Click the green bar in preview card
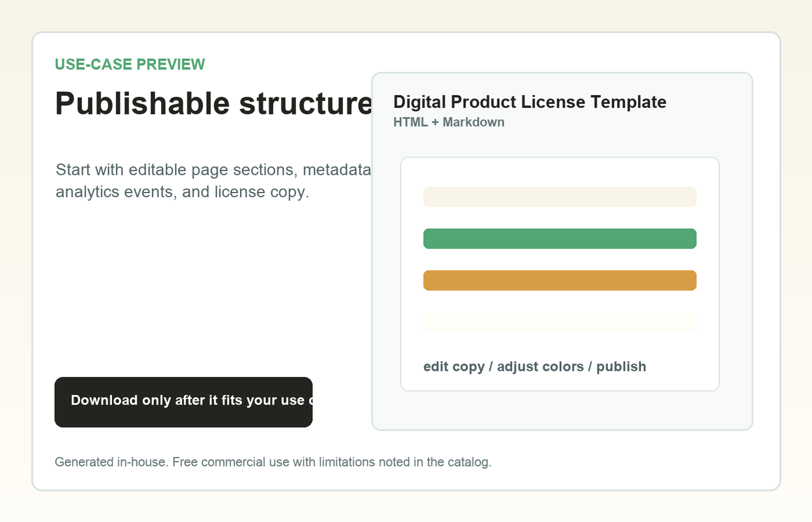This screenshot has width=812, height=522. [x=560, y=239]
